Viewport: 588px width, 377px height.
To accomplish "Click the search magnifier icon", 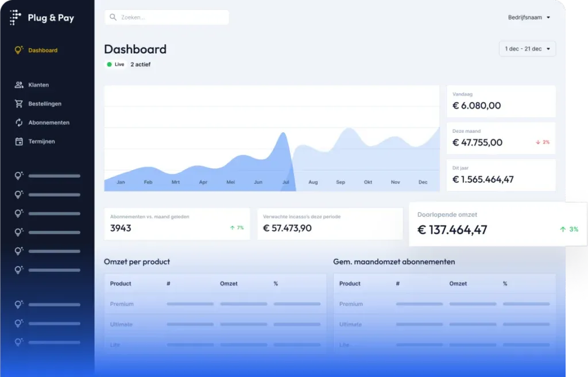I will coord(113,17).
